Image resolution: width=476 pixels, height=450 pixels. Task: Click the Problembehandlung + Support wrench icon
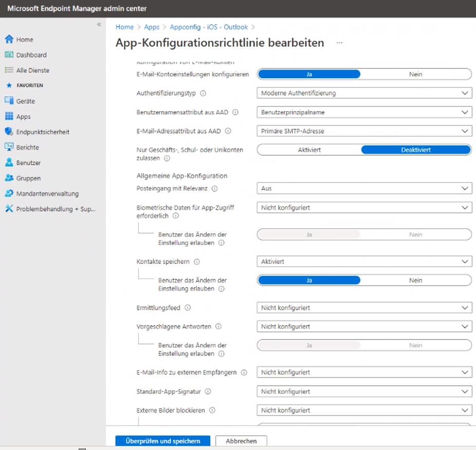(x=9, y=209)
